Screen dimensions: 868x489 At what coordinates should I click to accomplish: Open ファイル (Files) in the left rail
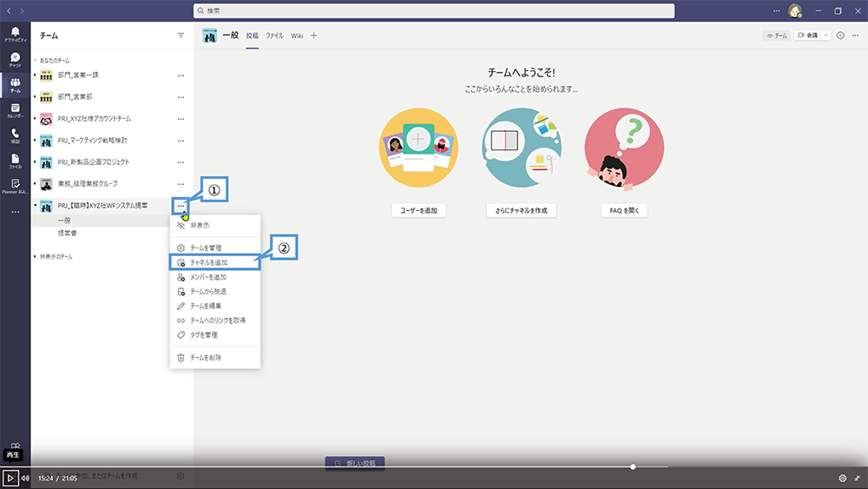click(15, 161)
